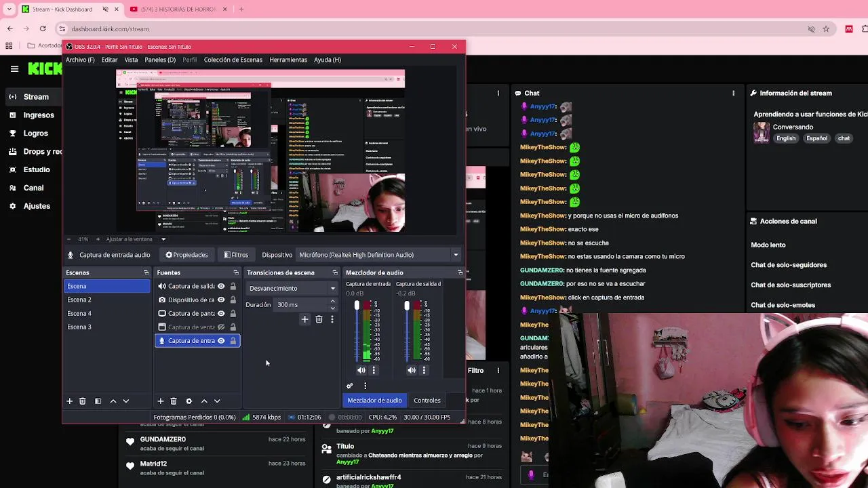Pop out the Fuentes dock panel
This screenshot has height=488, width=868.
(236, 272)
